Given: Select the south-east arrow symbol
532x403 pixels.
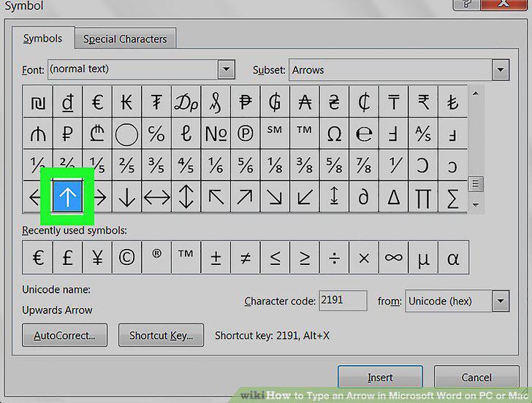Looking at the screenshot, I should [x=275, y=197].
